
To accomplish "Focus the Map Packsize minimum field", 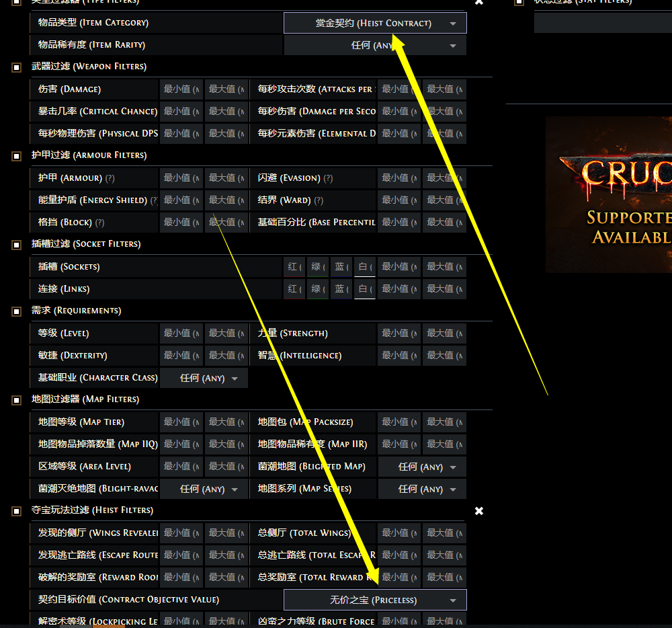I will 399,422.
